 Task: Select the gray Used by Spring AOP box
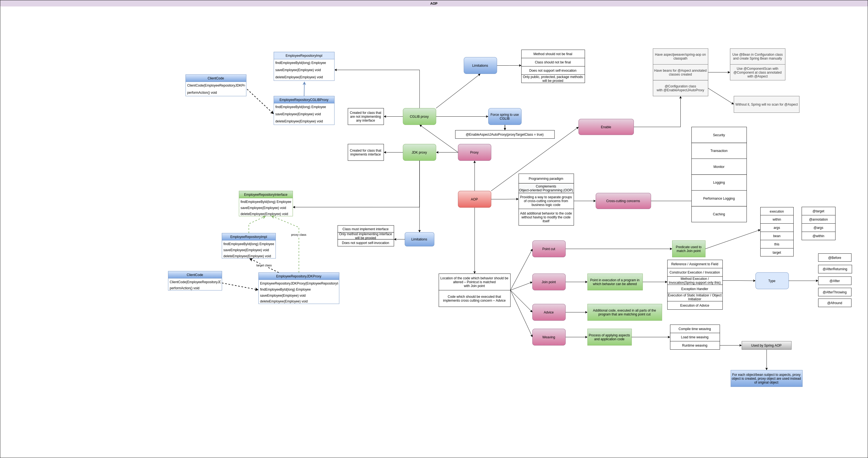[766, 345]
